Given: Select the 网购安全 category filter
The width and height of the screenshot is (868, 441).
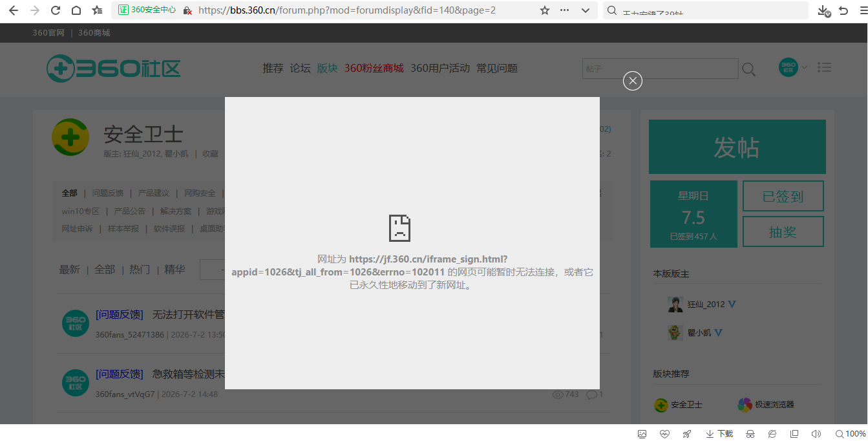Looking at the screenshot, I should pyautogui.click(x=200, y=193).
